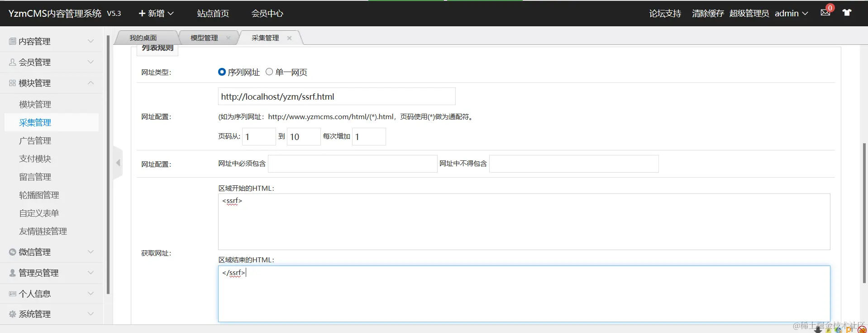Select 序列网址 radio button
The height and width of the screenshot is (333, 868).
coord(222,72)
